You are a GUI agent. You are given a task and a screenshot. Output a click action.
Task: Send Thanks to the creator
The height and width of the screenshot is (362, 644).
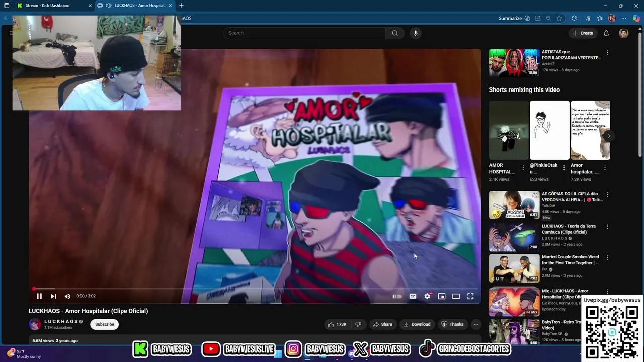point(452,324)
